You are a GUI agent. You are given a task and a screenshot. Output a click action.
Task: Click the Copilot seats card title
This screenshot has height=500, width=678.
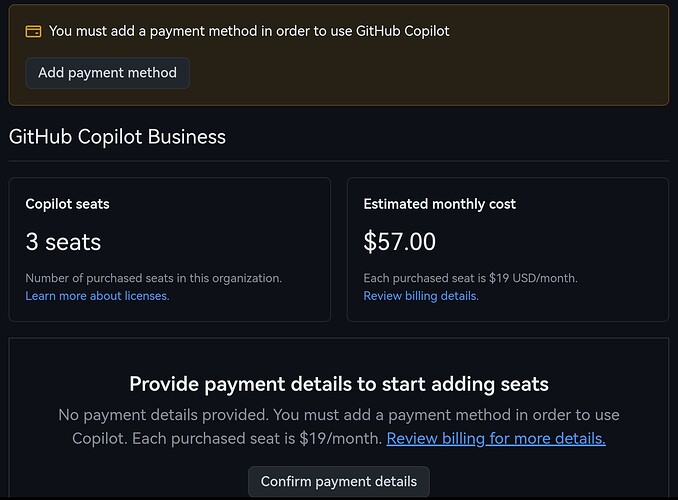pos(67,204)
